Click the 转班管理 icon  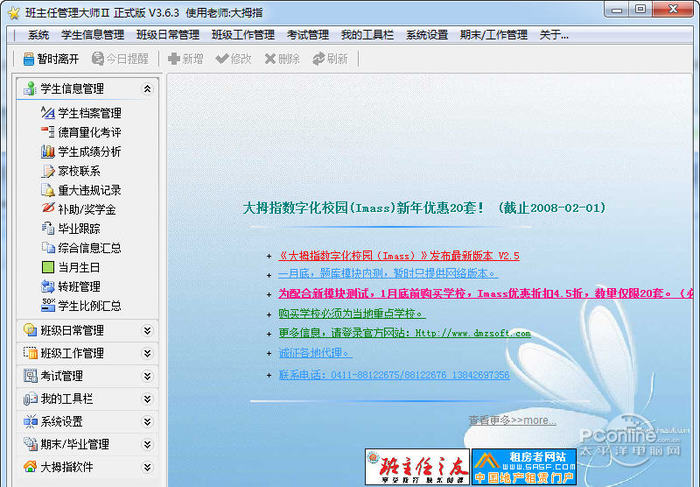(48, 286)
